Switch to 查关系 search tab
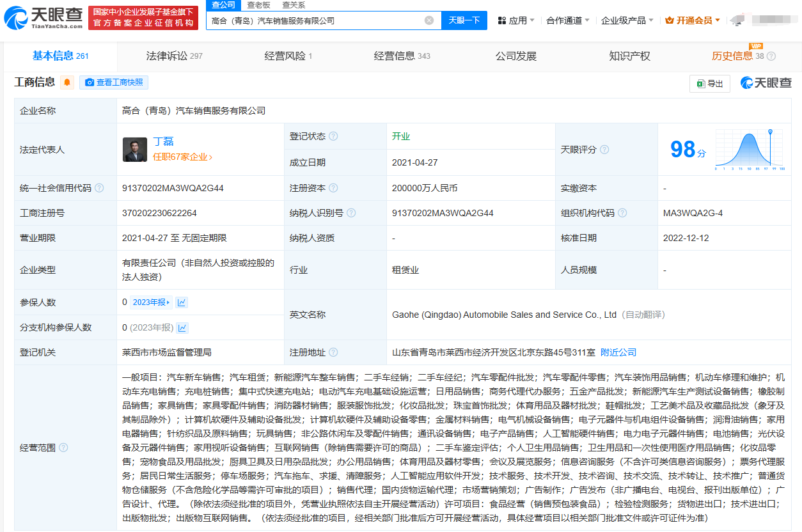This screenshot has height=532, width=802. pos(294,4)
